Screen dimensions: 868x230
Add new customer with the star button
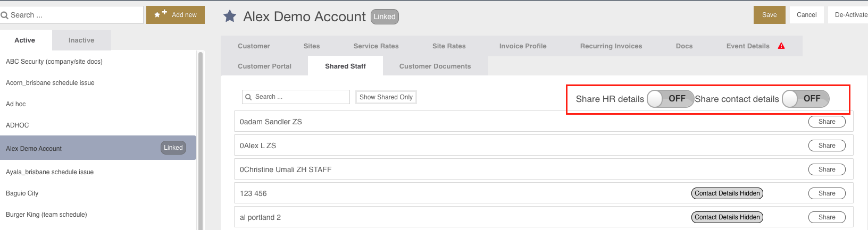(x=176, y=15)
